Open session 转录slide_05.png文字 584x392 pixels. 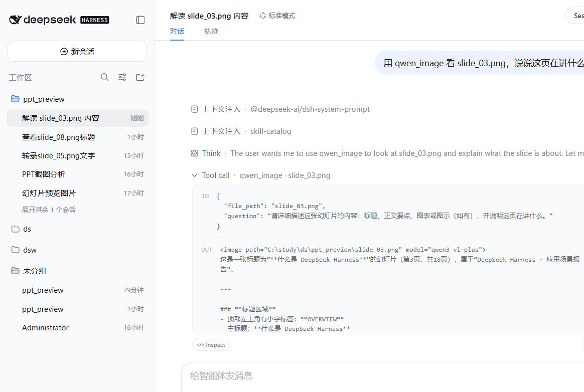tap(77, 155)
